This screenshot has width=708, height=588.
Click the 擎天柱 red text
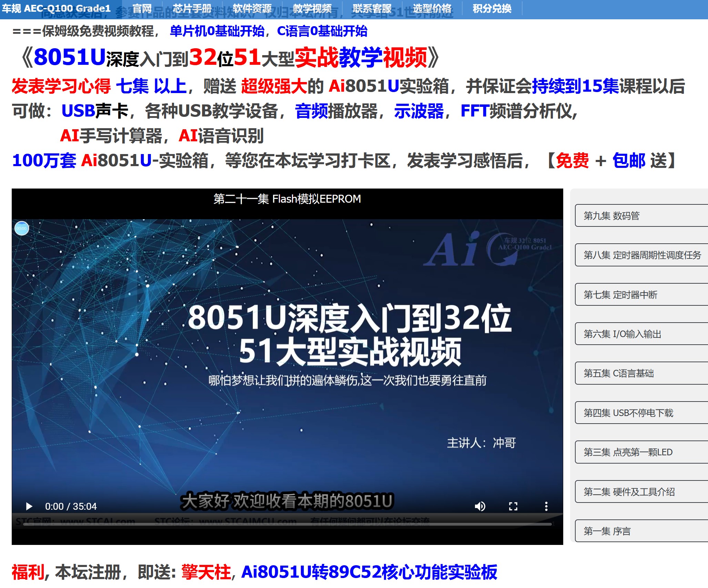(206, 572)
